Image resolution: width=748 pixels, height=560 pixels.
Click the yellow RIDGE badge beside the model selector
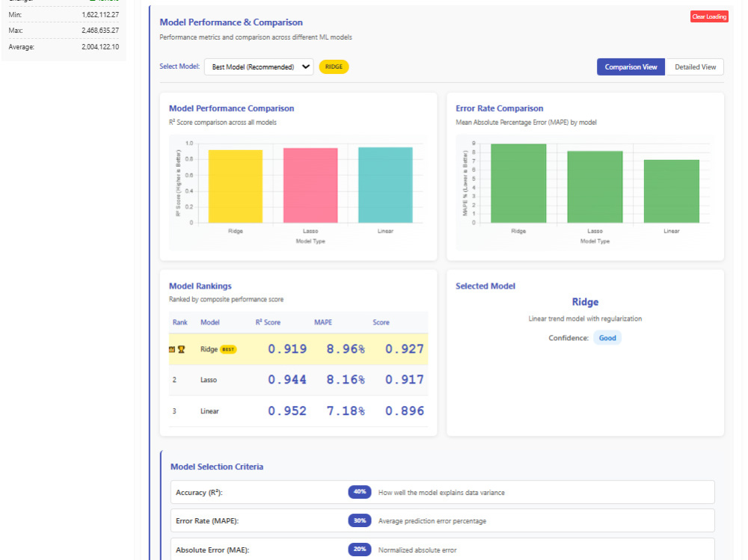coord(332,67)
